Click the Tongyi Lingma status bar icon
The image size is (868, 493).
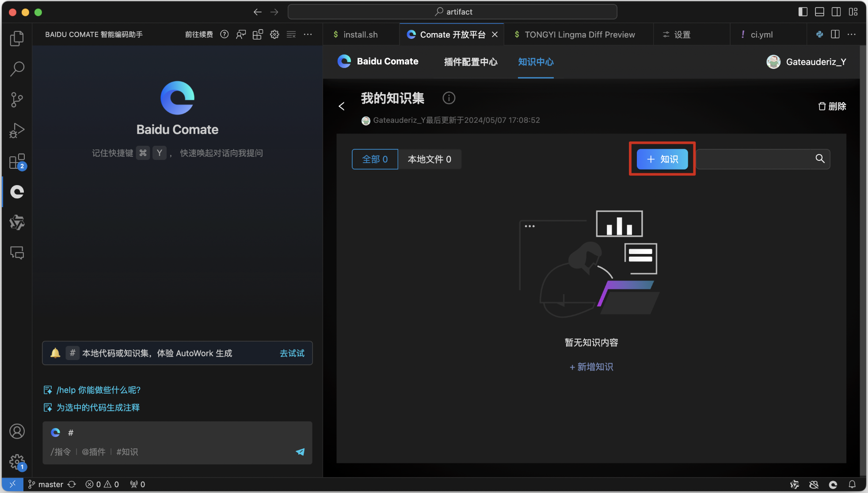tap(795, 484)
